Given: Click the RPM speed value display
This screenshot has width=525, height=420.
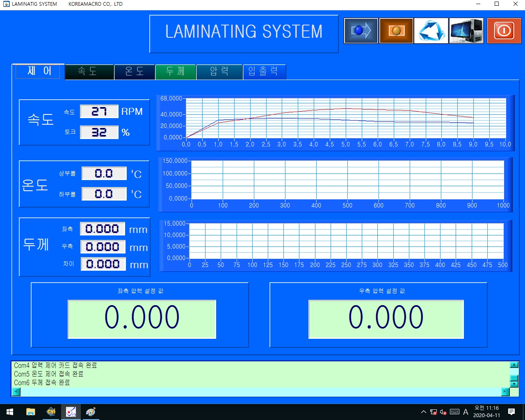Looking at the screenshot, I should click(x=99, y=112).
